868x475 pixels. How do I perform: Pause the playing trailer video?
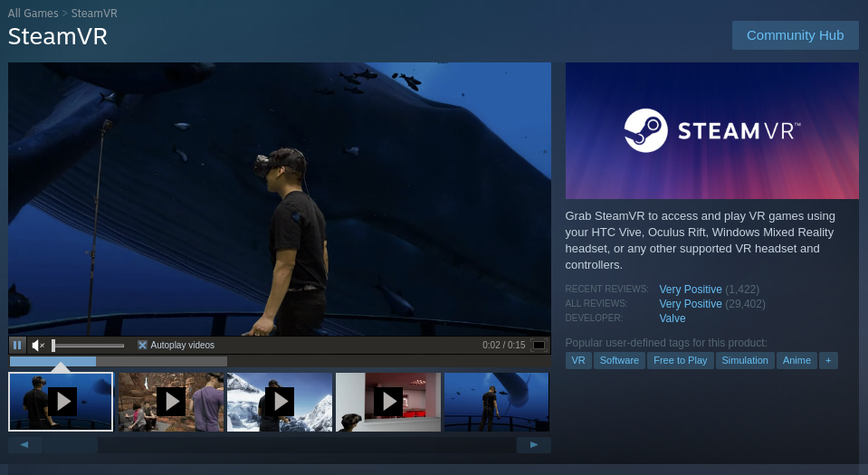17,345
